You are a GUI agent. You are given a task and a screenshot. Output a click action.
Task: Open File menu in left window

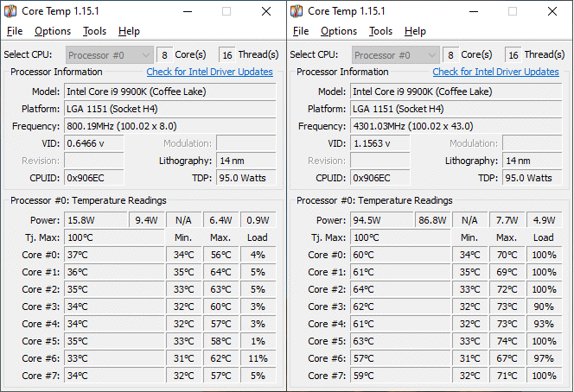[x=15, y=31]
